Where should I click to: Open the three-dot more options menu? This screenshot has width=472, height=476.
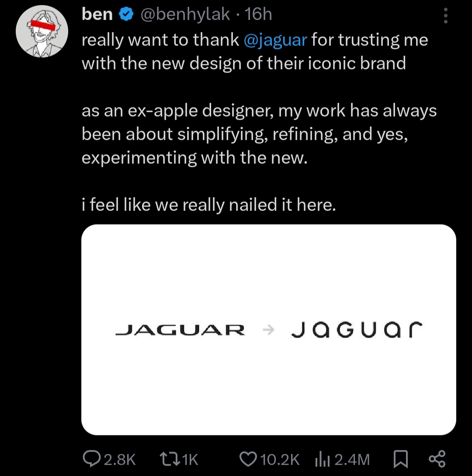pyautogui.click(x=446, y=16)
